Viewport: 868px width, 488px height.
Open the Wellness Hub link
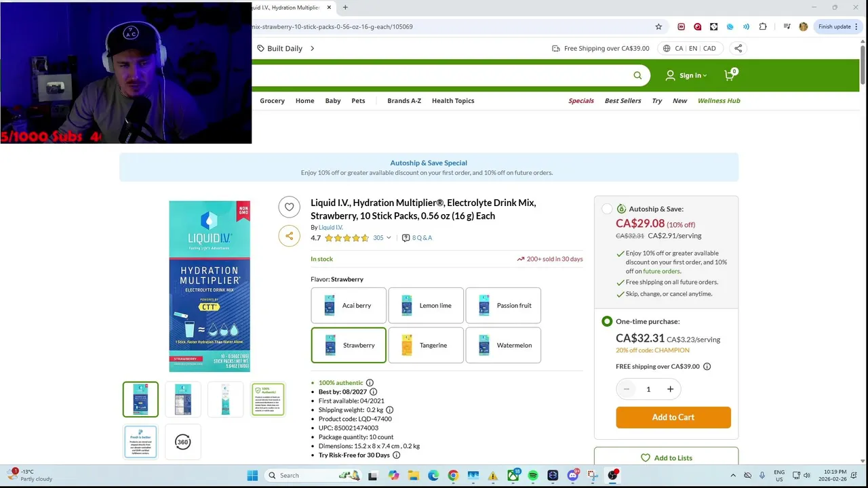719,100
